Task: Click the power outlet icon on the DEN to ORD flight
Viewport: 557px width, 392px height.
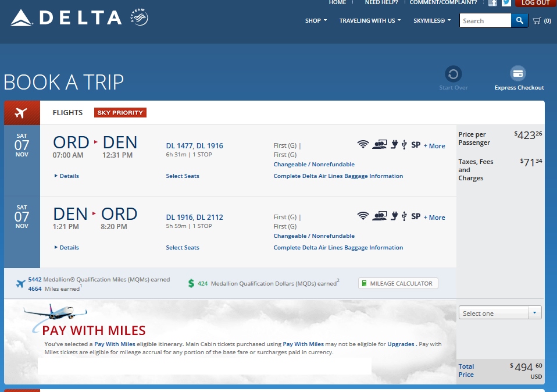Action: coord(394,216)
